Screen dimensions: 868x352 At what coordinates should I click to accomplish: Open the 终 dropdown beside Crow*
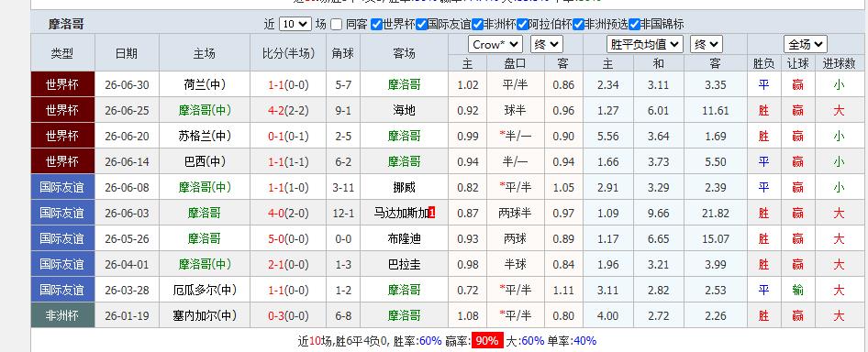click(546, 44)
